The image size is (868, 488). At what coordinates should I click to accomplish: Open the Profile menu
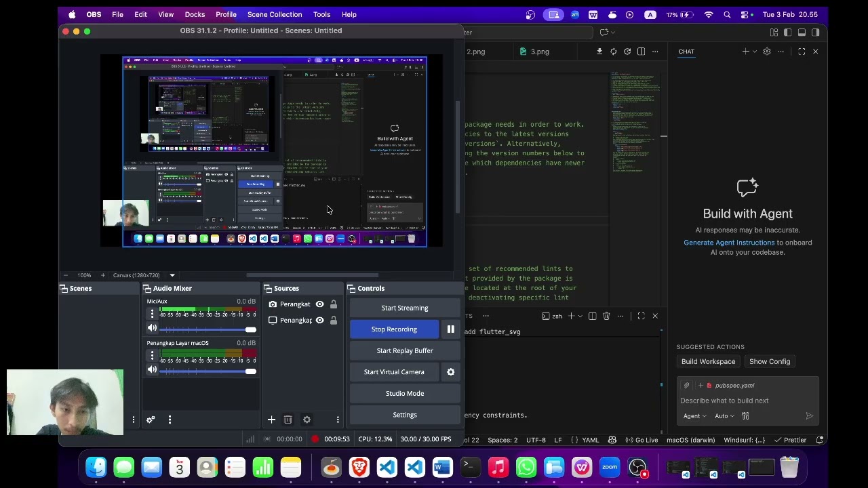point(226,14)
